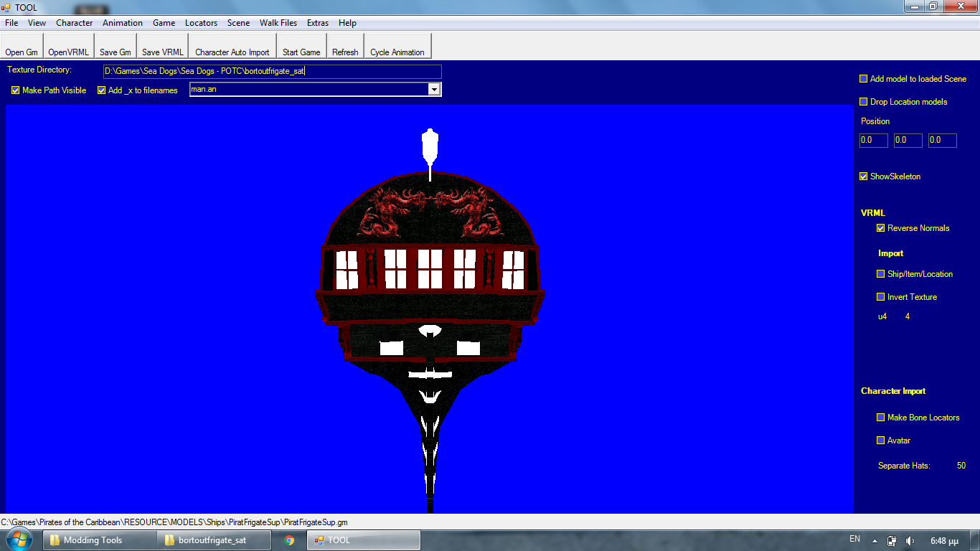980x551 pixels.
Task: Click the power/battery tray icon
Action: (x=892, y=540)
